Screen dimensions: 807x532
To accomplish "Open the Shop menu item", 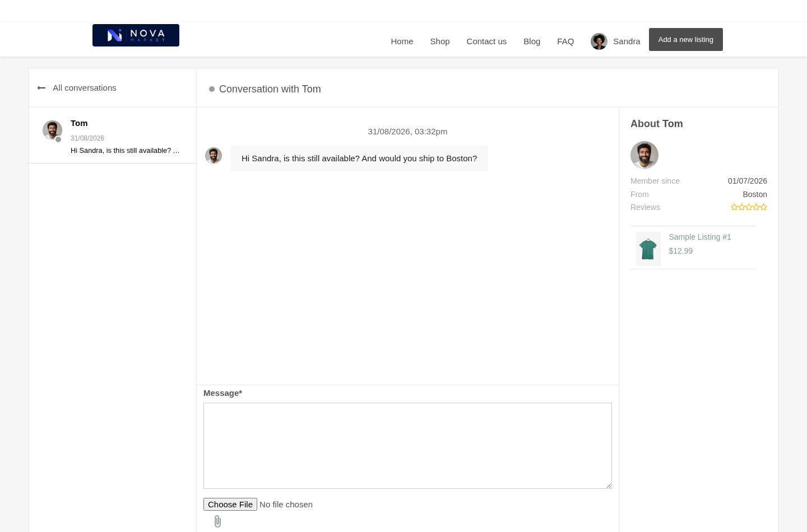I will pyautogui.click(x=440, y=41).
